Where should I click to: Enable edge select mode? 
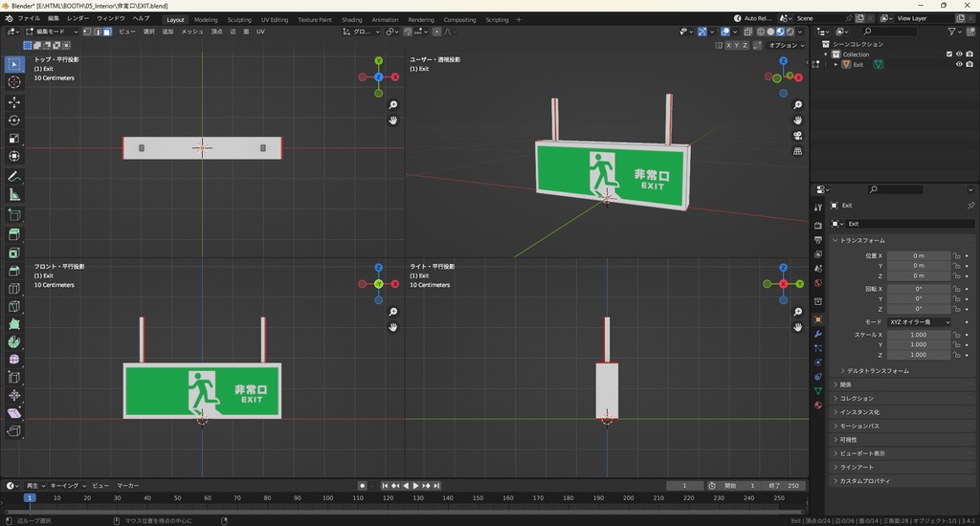pos(98,32)
